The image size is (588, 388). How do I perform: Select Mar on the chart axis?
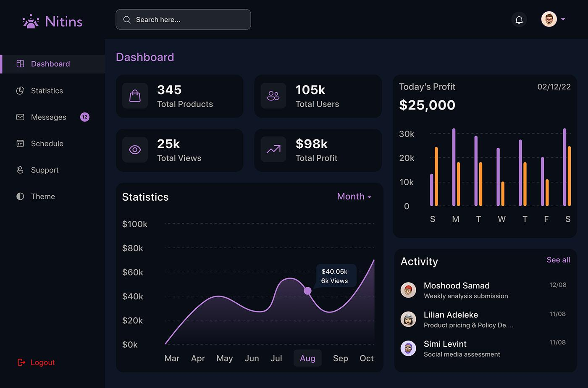(x=172, y=358)
